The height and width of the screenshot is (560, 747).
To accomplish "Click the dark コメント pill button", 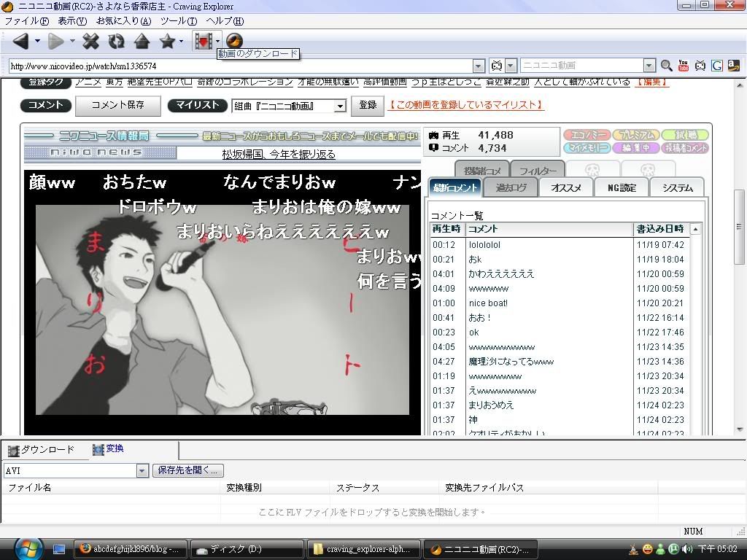I will click(45, 105).
